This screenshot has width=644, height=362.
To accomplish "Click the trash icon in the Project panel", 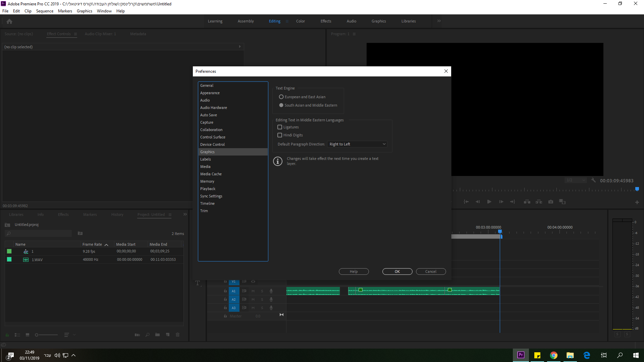I will point(178,335).
